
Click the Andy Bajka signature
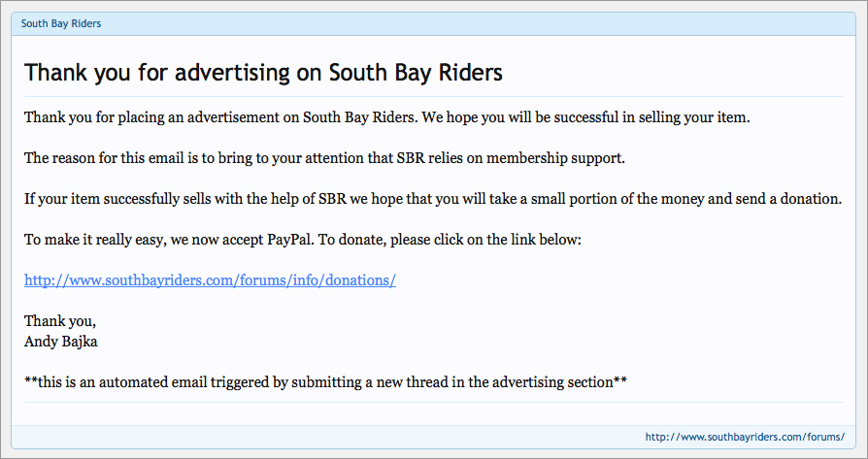coord(61,342)
